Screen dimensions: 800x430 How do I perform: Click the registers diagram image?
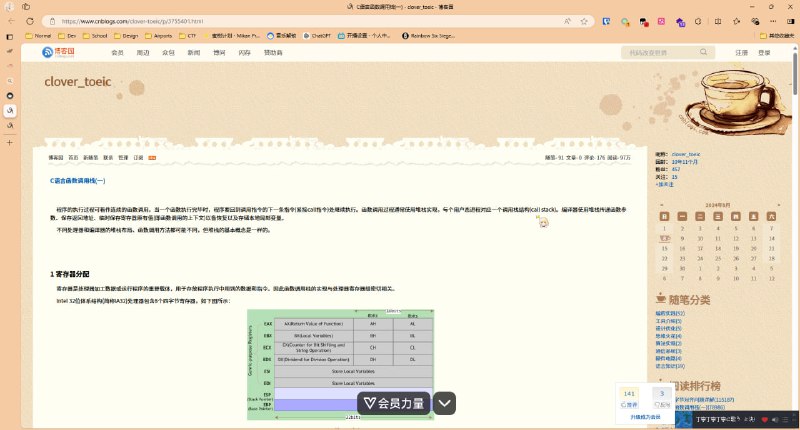340,364
